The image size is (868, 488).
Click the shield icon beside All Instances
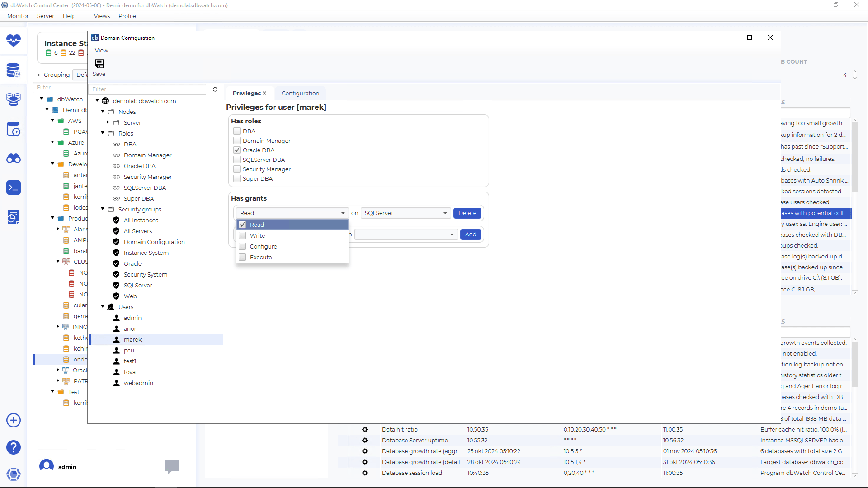116,221
